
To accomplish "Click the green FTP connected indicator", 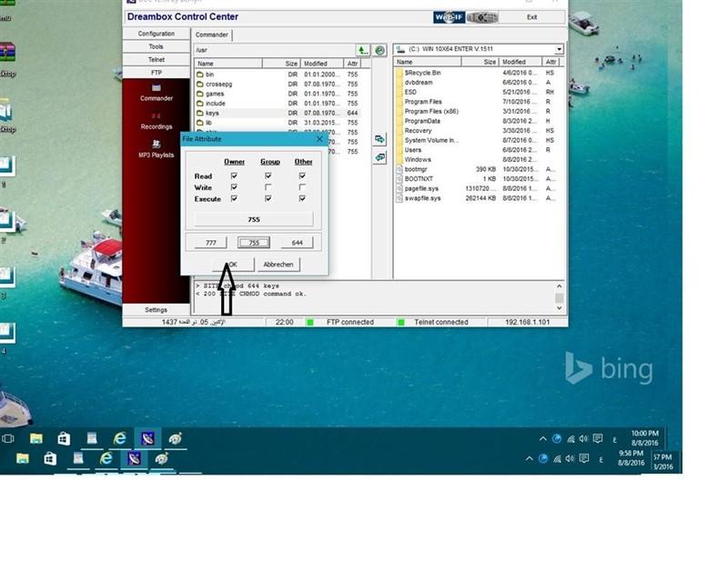I will pos(310,322).
